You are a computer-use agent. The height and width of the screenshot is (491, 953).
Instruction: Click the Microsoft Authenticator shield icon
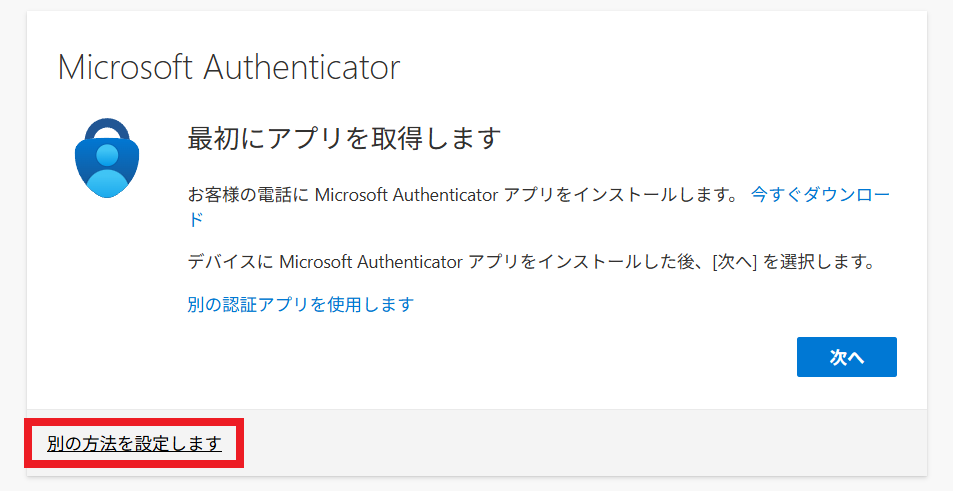(107, 158)
